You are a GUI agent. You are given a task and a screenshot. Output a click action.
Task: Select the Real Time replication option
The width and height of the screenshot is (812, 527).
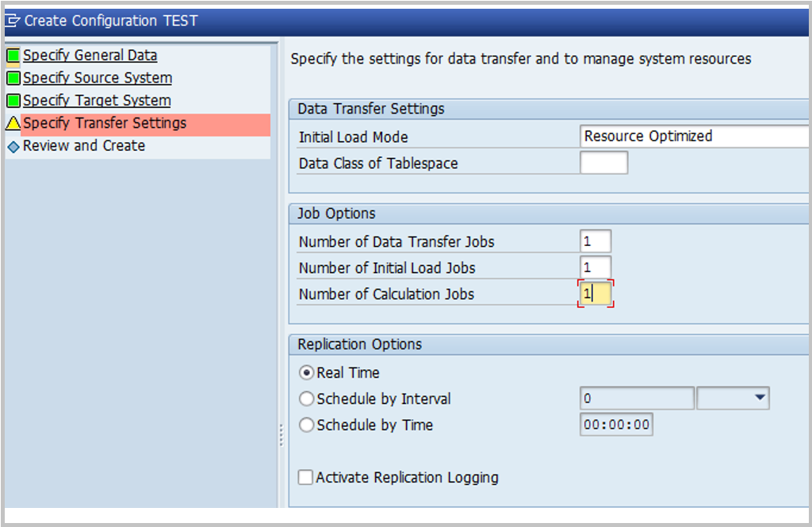pos(305,372)
